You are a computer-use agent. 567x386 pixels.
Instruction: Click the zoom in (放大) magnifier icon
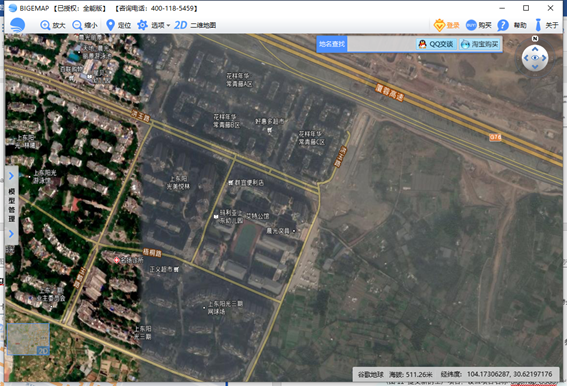coord(45,25)
